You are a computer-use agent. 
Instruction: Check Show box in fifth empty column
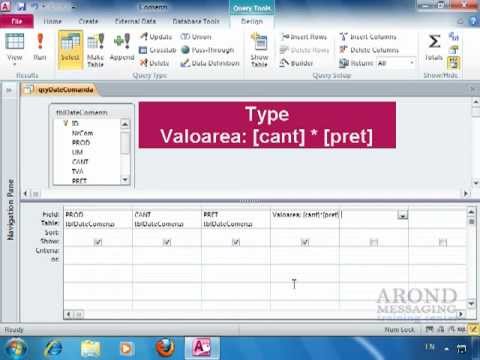coord(374,242)
